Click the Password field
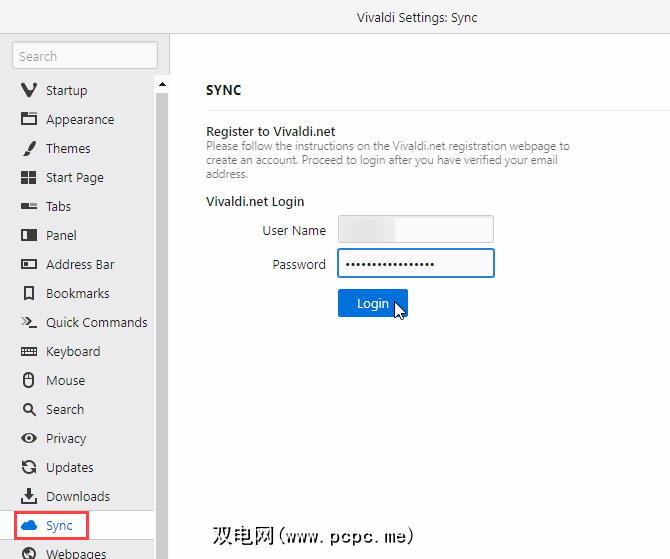The height and width of the screenshot is (559, 670). (416, 263)
